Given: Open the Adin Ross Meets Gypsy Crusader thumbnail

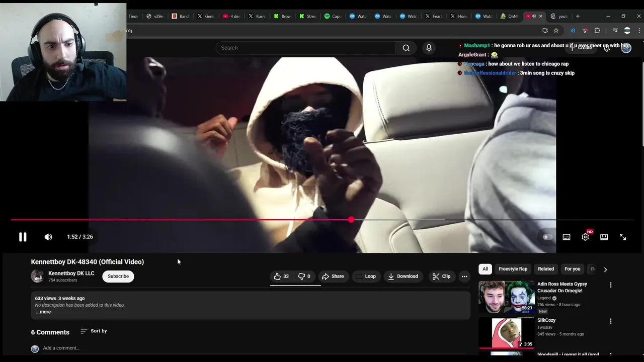Looking at the screenshot, I should point(506,297).
